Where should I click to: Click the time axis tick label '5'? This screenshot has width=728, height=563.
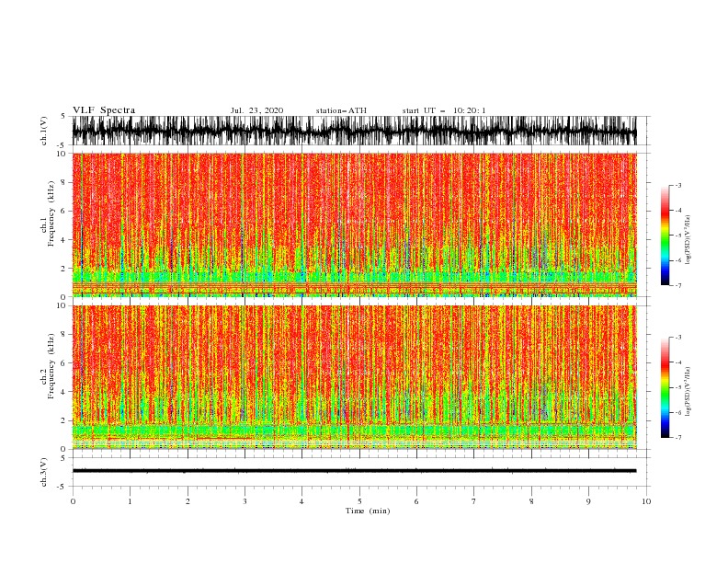pos(359,501)
